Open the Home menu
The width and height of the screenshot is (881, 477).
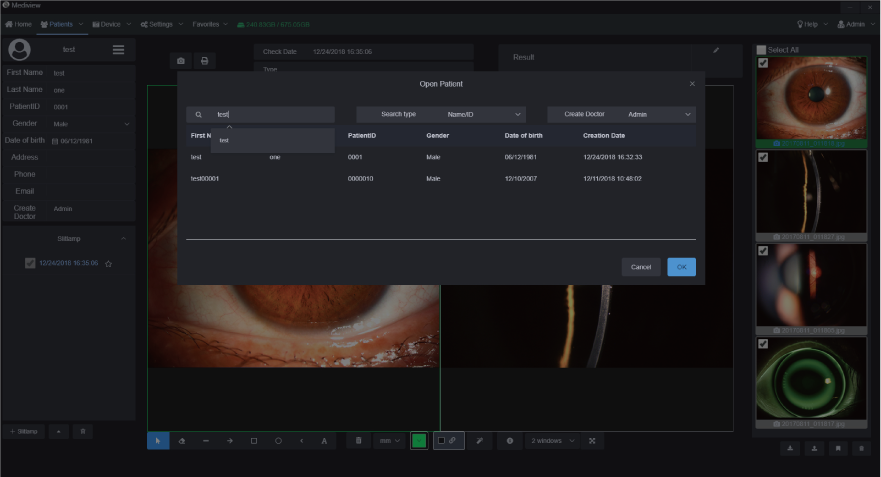point(19,25)
